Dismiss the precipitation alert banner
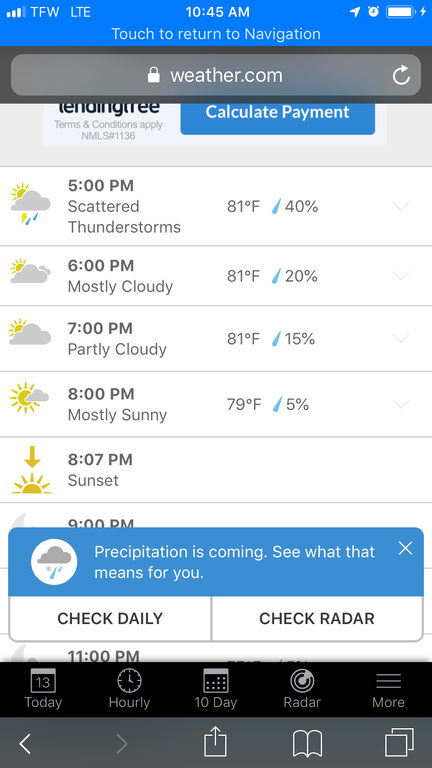Screen dimensions: 432x768 tap(406, 549)
